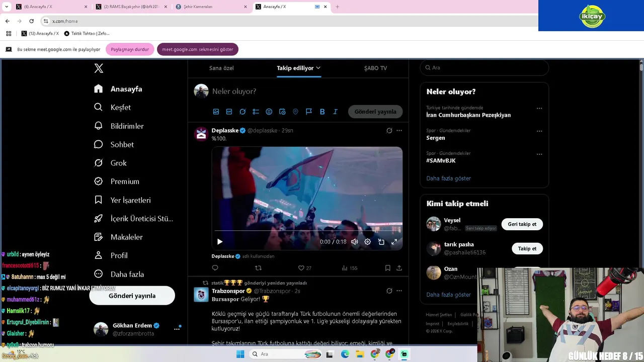
Task: Click Geri takip et for Veysel
Action: 522,224
